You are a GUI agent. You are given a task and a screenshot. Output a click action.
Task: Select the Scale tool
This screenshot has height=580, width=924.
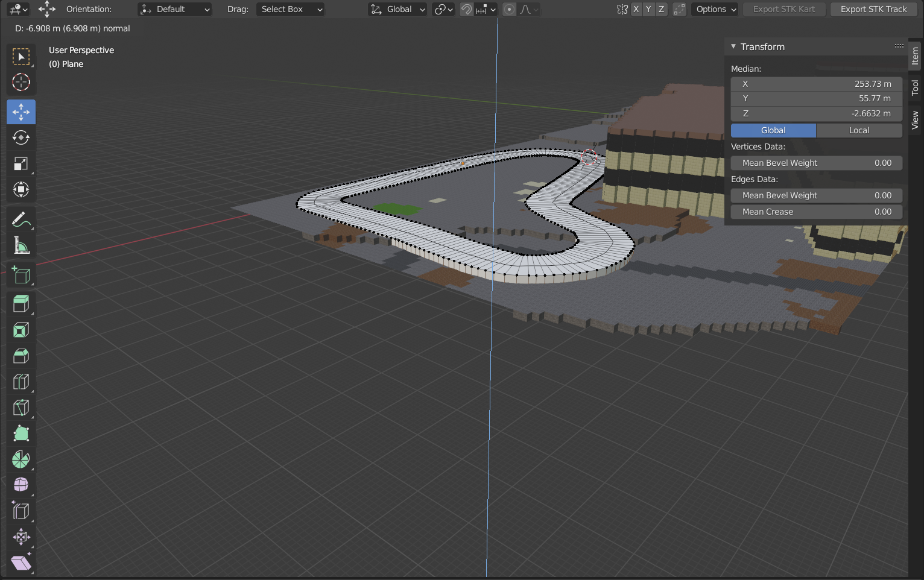[21, 164]
